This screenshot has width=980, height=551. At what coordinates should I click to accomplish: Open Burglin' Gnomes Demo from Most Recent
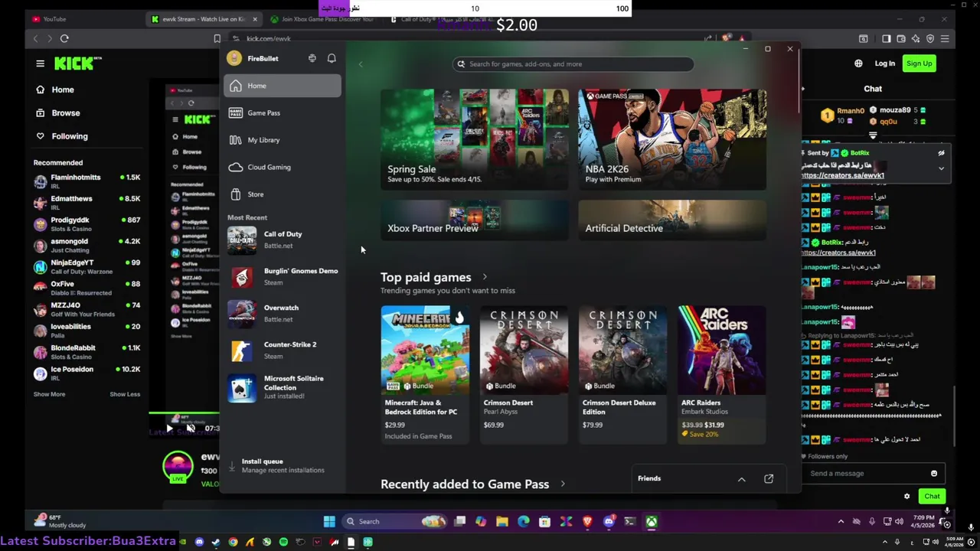(283, 277)
